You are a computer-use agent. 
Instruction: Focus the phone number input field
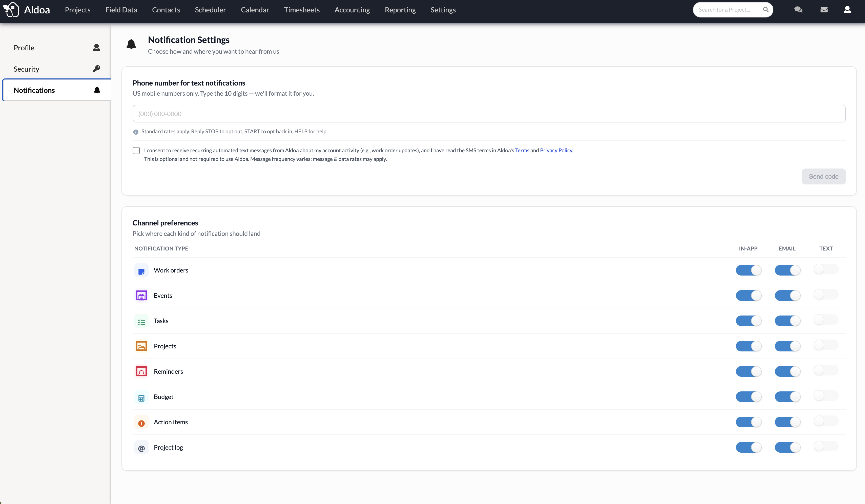[x=489, y=114]
